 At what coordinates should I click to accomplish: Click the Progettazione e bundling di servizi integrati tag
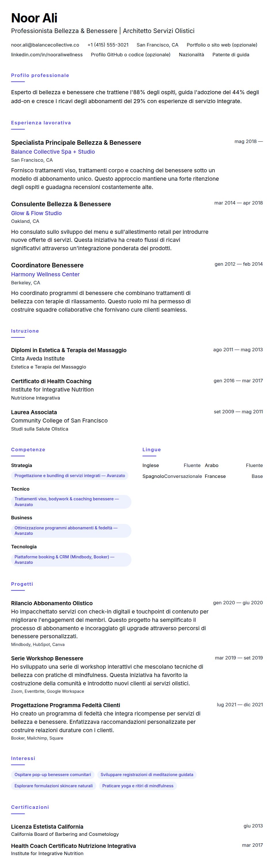point(70,476)
